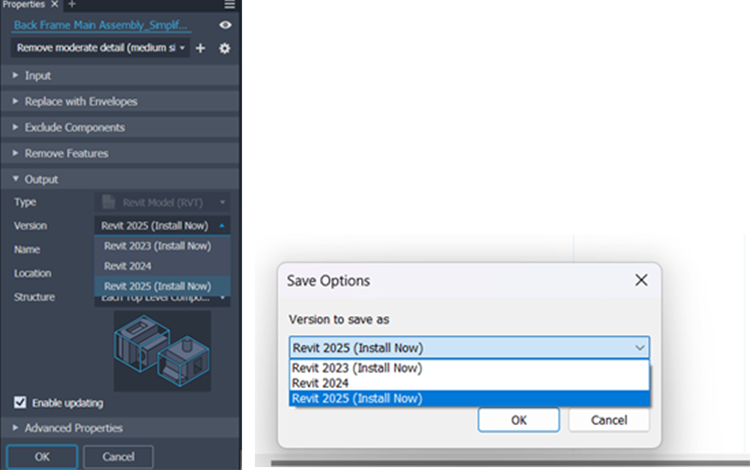
Task: Click the Revit Model file type icon
Action: coord(109,202)
